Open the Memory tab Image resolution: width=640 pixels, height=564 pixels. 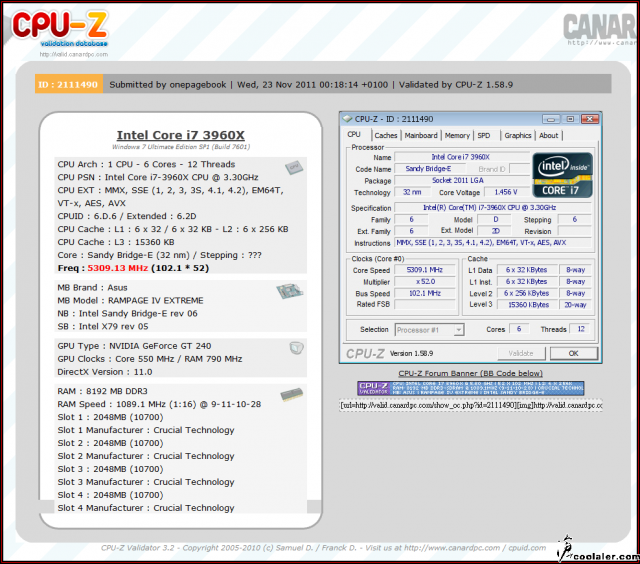pyautogui.click(x=457, y=135)
